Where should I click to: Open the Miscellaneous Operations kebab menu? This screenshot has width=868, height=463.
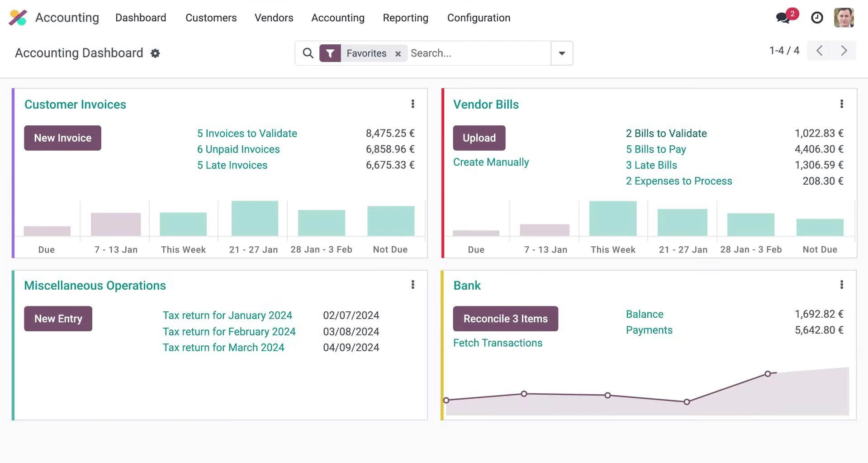[x=413, y=285]
